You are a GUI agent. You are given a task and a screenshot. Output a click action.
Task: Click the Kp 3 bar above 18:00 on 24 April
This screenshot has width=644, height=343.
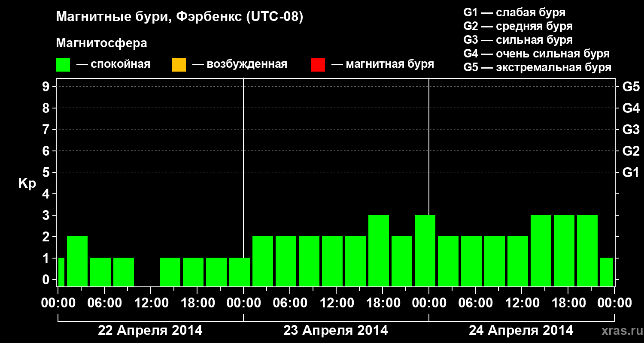564,250
